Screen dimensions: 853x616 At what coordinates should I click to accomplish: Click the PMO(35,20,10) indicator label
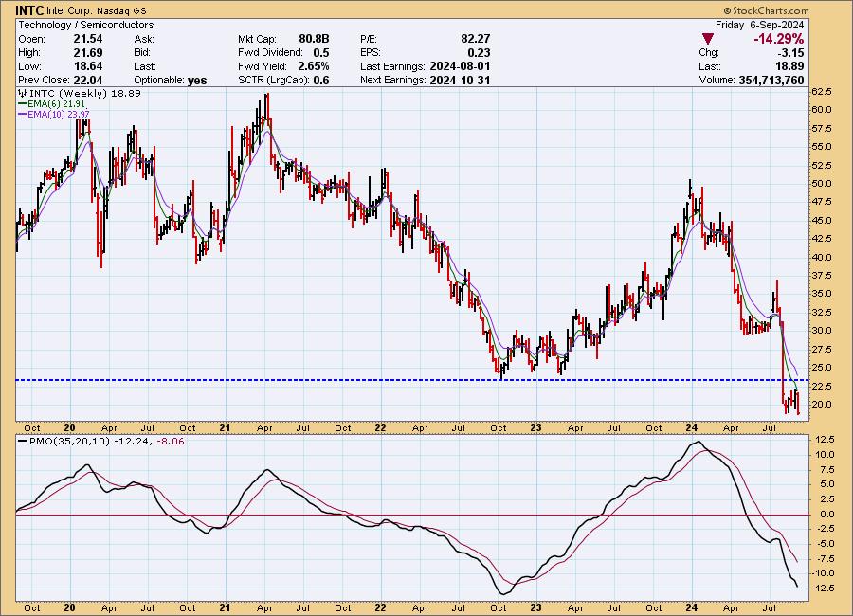tap(57, 443)
